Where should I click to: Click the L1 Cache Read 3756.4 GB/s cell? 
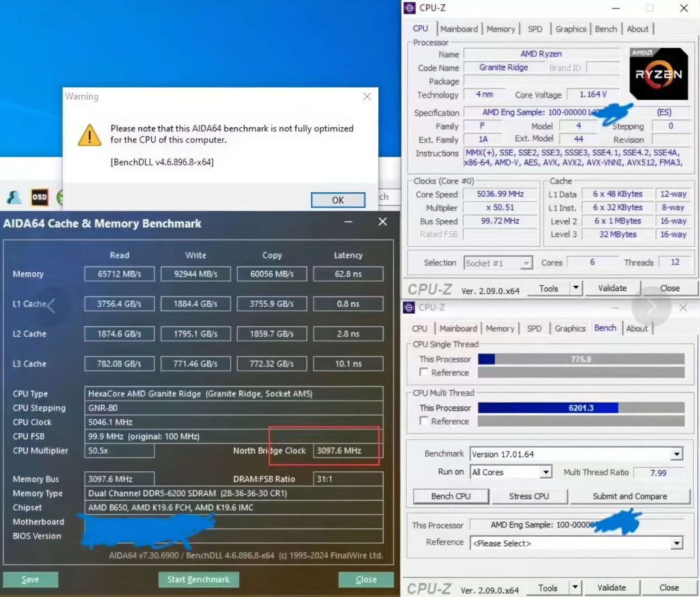tap(119, 304)
